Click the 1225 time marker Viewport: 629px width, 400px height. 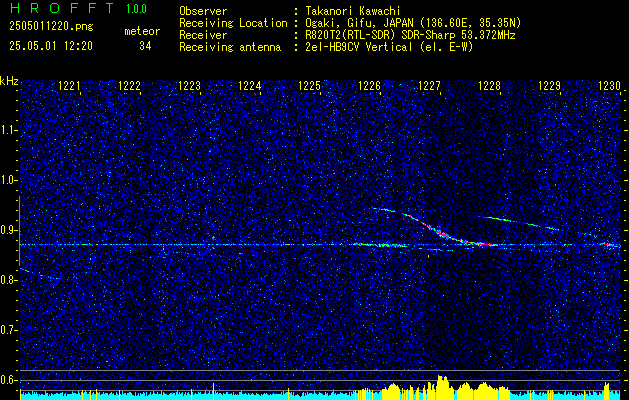pyautogui.click(x=310, y=86)
